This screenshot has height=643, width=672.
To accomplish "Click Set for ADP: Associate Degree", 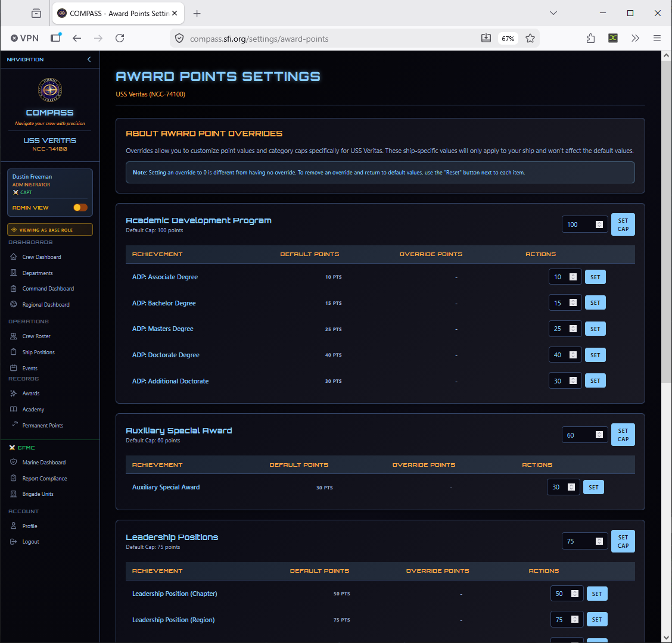I will (x=595, y=277).
